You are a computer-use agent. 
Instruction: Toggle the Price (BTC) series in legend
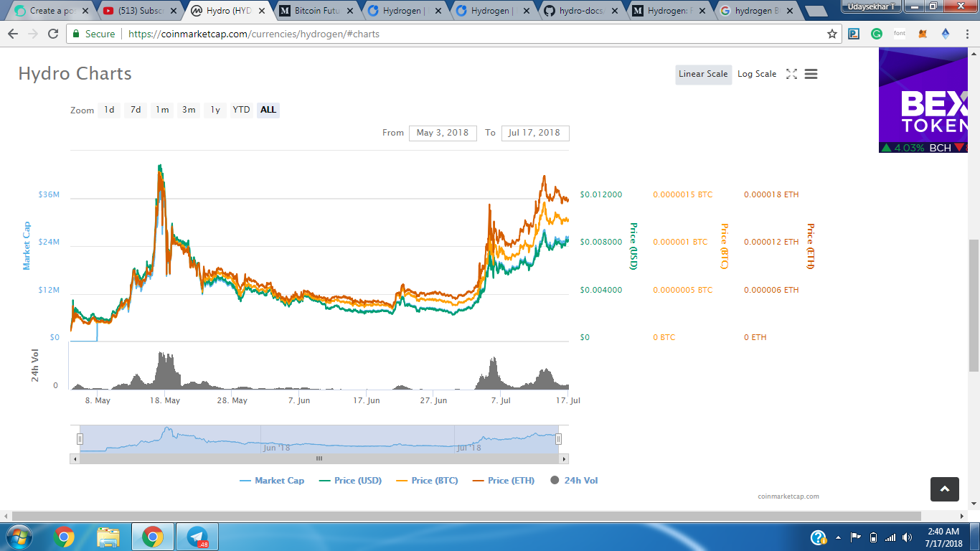click(427, 481)
